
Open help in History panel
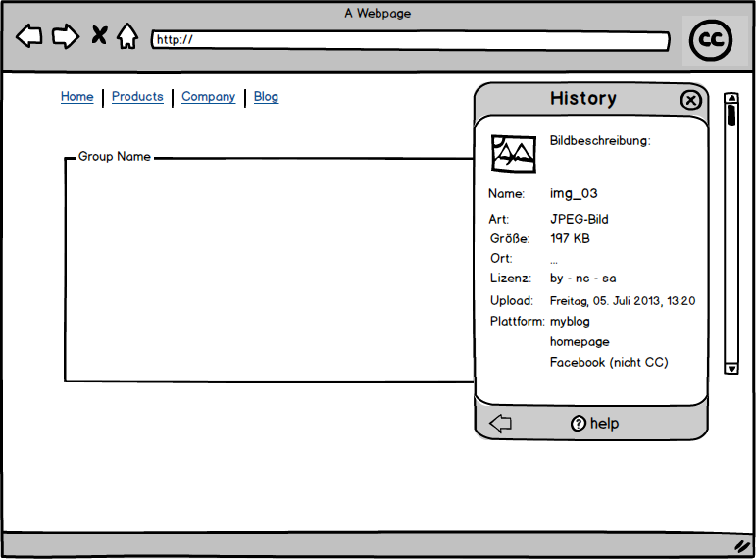(594, 424)
